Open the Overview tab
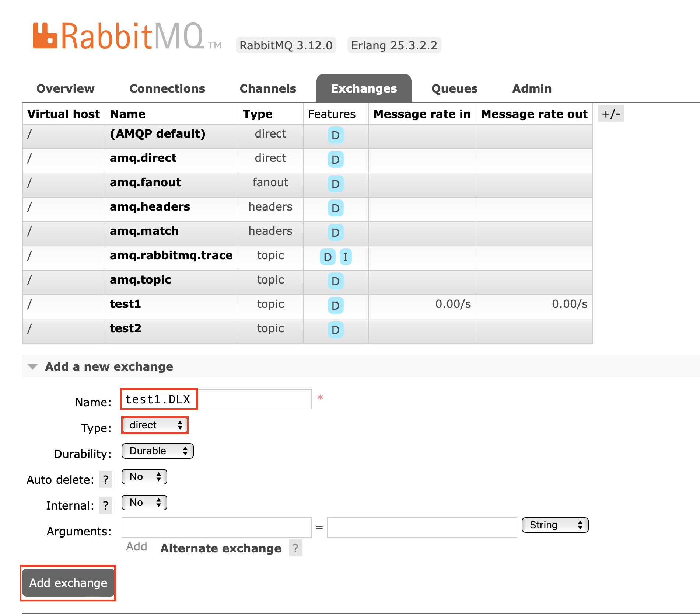 [66, 88]
